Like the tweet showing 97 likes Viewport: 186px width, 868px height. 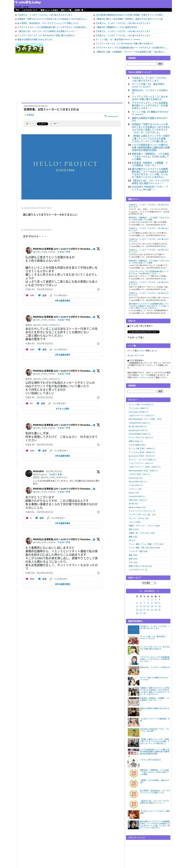pos(27,403)
